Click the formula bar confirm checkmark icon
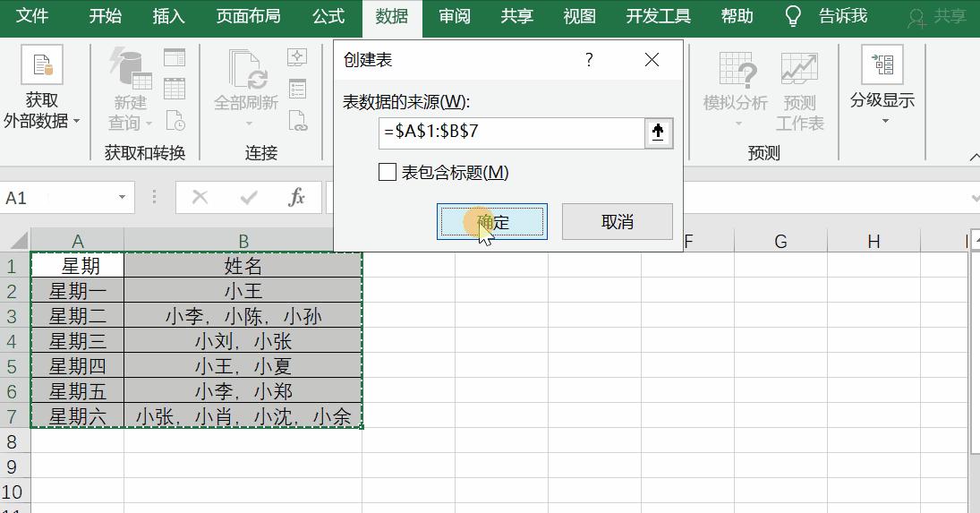The width and height of the screenshot is (980, 513). click(x=249, y=198)
